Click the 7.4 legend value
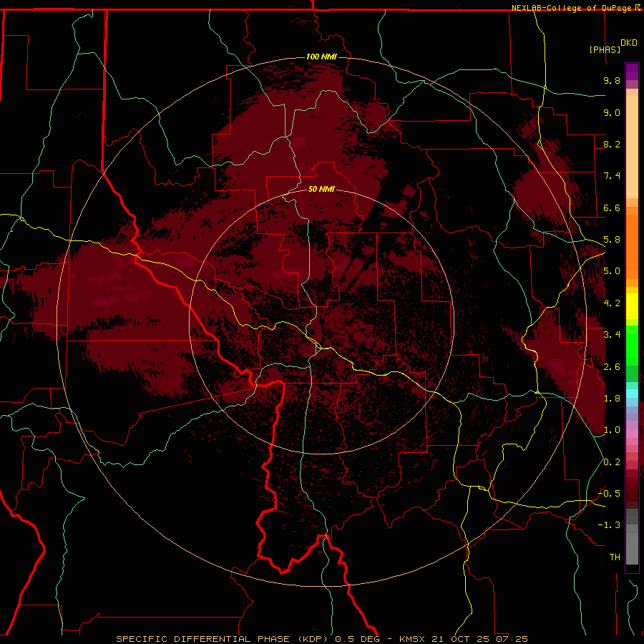The height and width of the screenshot is (644, 644). (x=612, y=176)
